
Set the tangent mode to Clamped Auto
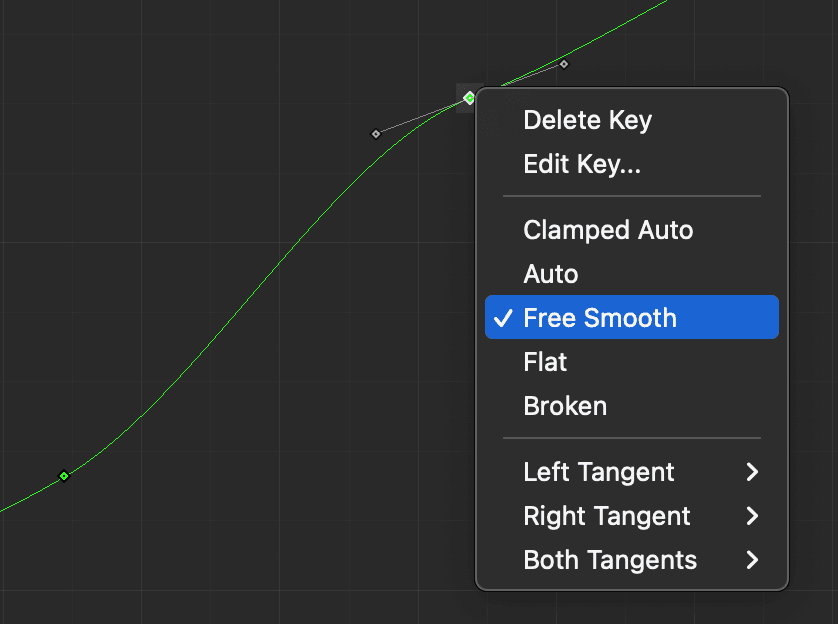[x=607, y=230]
